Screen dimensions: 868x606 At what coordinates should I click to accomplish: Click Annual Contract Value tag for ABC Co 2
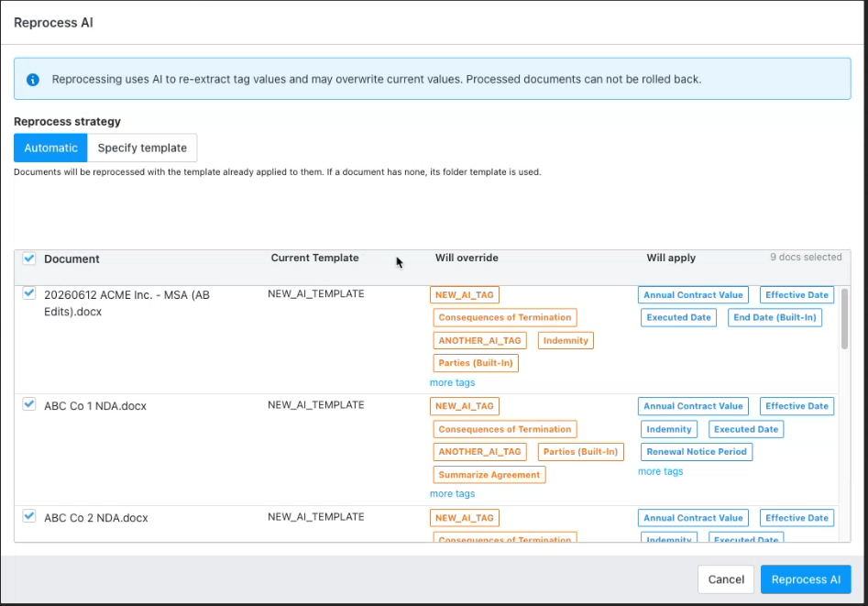point(693,518)
